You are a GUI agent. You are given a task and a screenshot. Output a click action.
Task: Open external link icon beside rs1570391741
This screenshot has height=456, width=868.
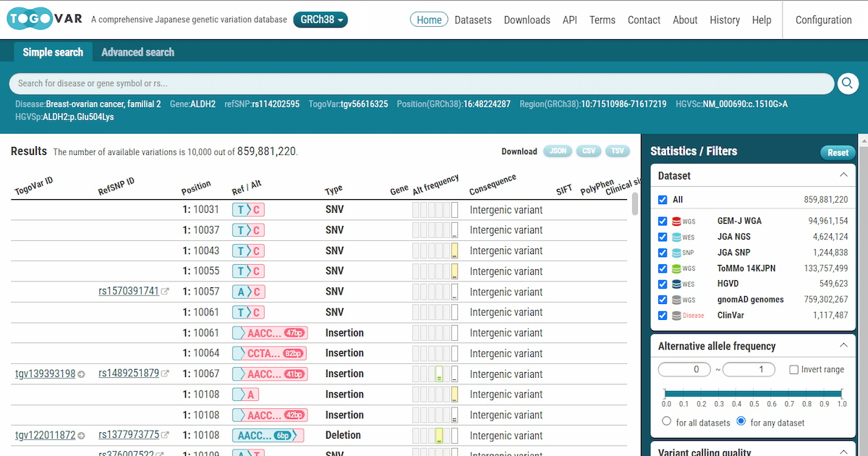click(166, 292)
